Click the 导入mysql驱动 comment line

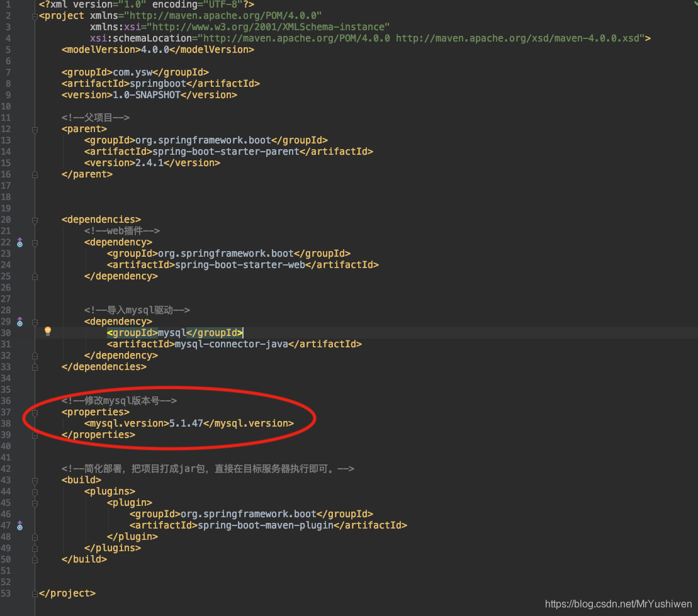tap(137, 310)
